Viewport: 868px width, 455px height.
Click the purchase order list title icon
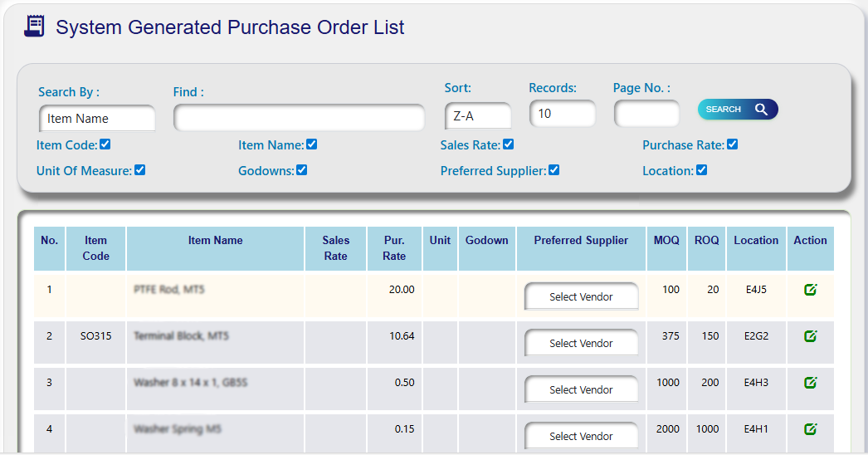34,27
